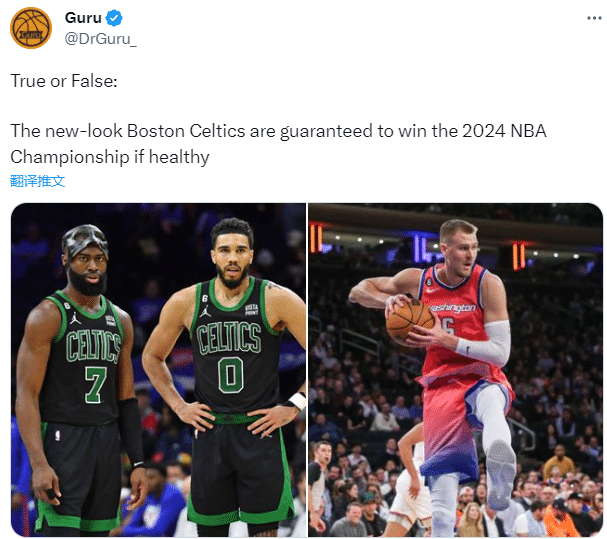Click the "True or False:" text line

tap(64, 81)
